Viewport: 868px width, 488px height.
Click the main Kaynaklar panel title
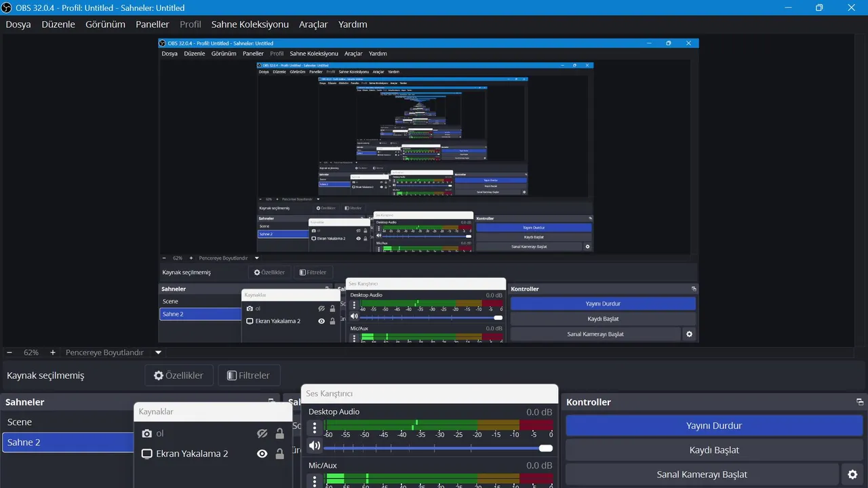click(x=156, y=411)
